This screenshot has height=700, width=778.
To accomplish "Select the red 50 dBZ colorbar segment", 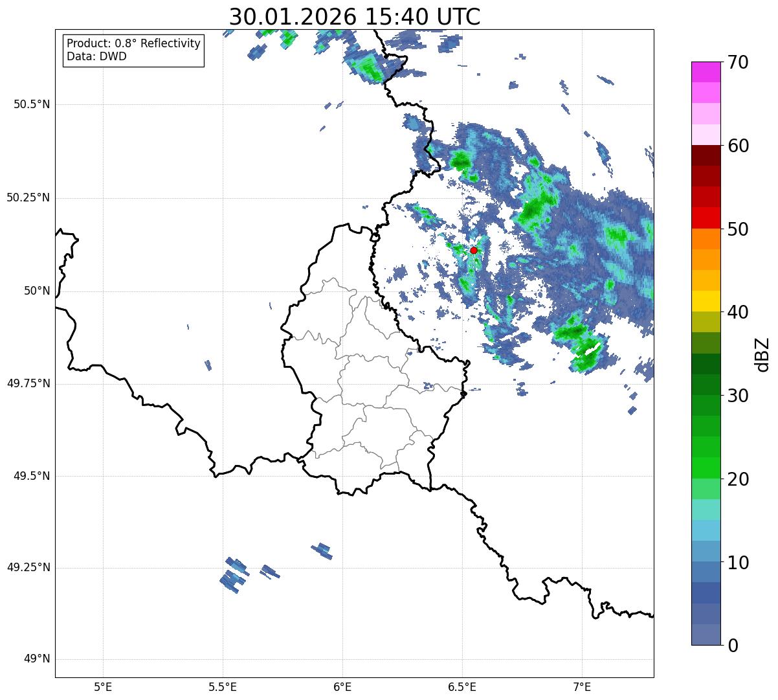I will [x=707, y=218].
